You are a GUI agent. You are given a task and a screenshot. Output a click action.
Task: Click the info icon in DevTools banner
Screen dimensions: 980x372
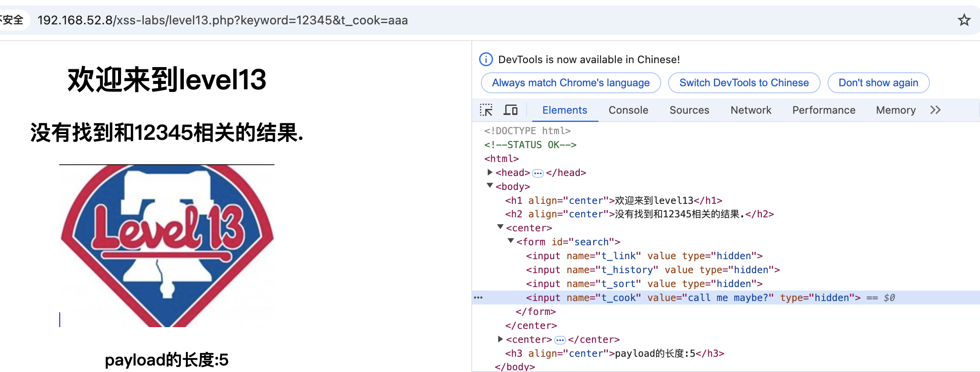tap(486, 59)
